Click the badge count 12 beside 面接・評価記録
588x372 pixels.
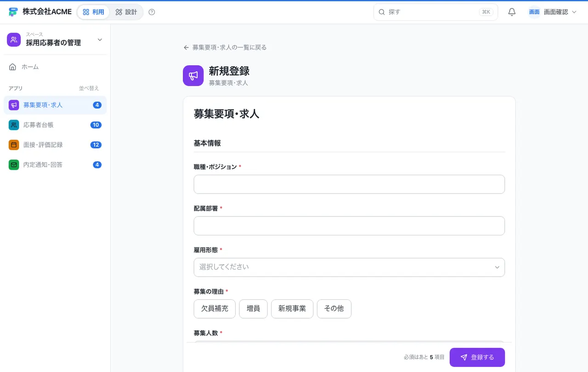96,145
